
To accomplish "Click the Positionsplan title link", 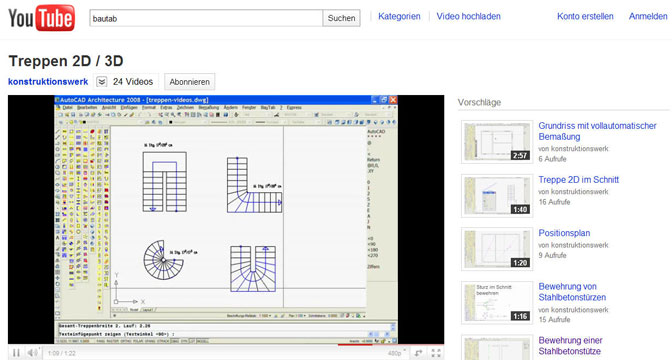I will [564, 233].
